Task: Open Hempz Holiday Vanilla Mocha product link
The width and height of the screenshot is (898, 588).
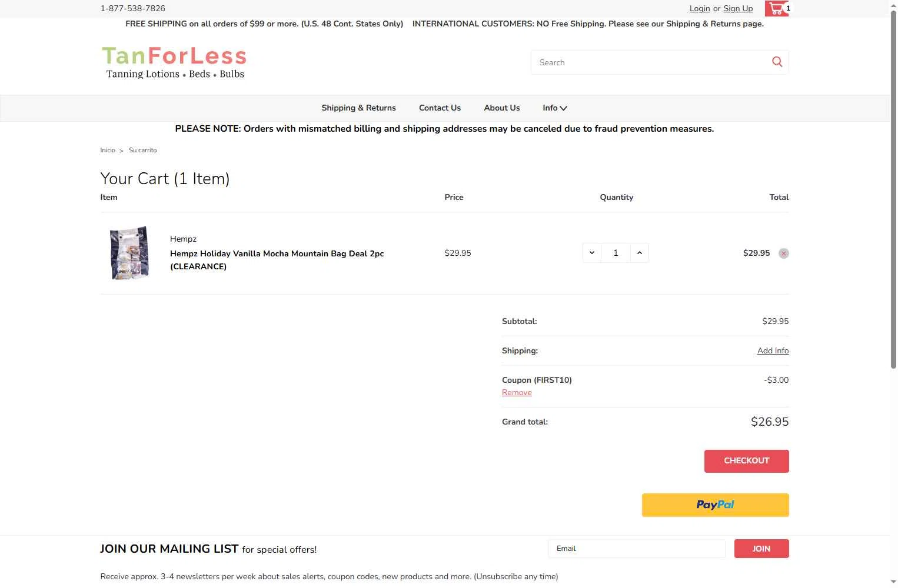Action: pyautogui.click(x=277, y=260)
